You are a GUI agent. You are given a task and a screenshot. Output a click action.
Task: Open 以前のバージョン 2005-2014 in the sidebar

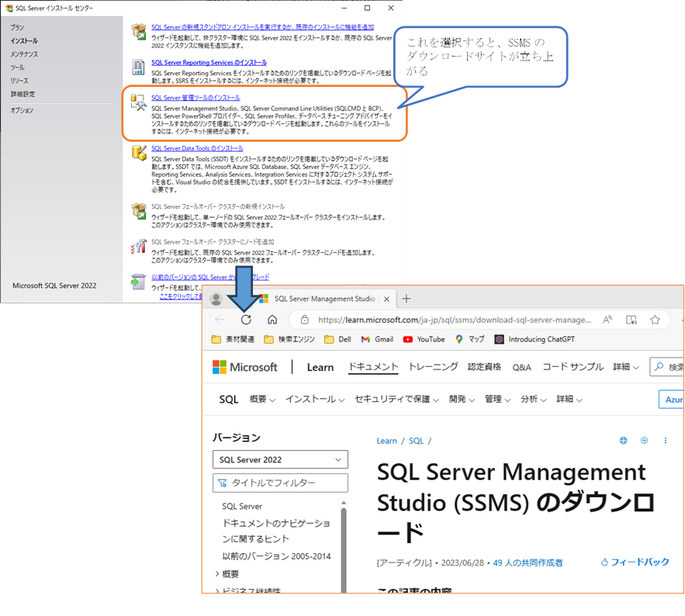coord(276,556)
